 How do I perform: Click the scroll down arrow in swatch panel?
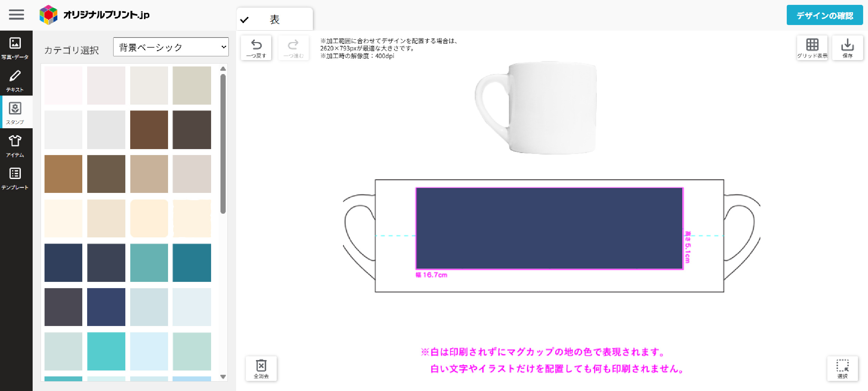point(223,377)
